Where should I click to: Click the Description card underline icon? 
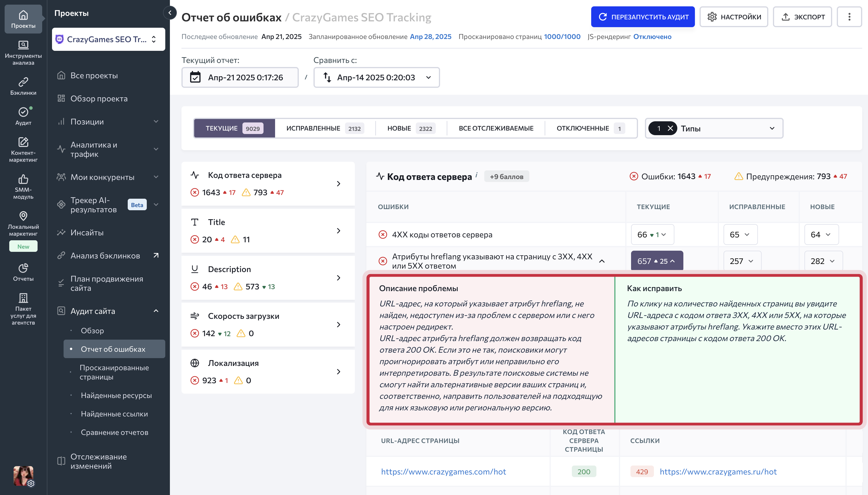[x=195, y=269]
